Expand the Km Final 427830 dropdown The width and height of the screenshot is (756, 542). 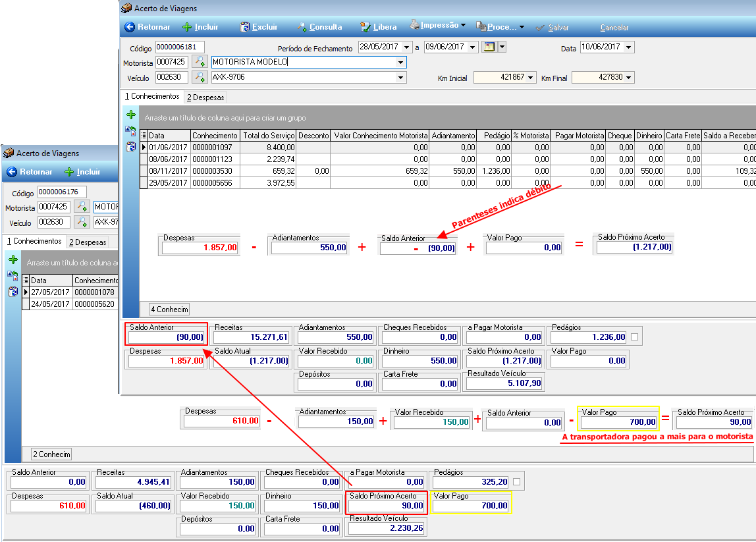pos(629,77)
